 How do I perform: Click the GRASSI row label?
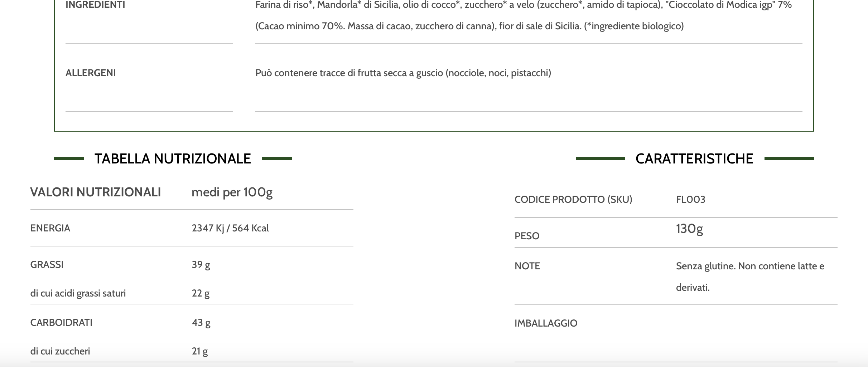point(47,265)
